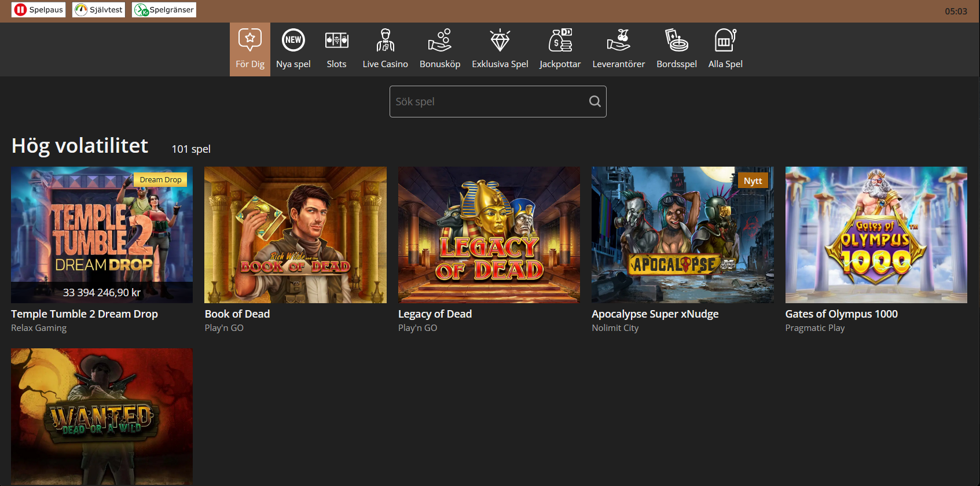Image resolution: width=980 pixels, height=486 pixels.
Task: Click the Dream Drop badge on Temple Tumble
Action: point(160,180)
